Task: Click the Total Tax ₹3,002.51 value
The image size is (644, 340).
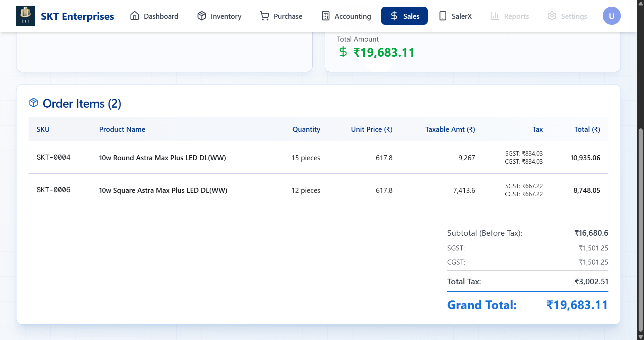Action: click(591, 281)
